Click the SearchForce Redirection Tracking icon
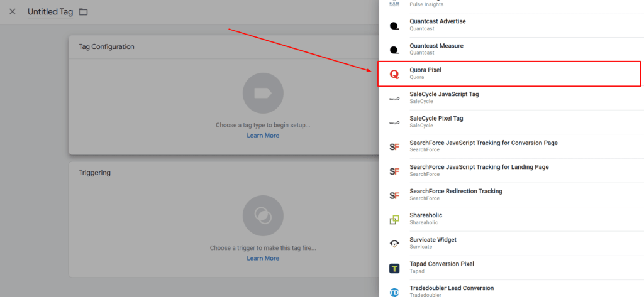The image size is (644, 297). pyautogui.click(x=394, y=195)
